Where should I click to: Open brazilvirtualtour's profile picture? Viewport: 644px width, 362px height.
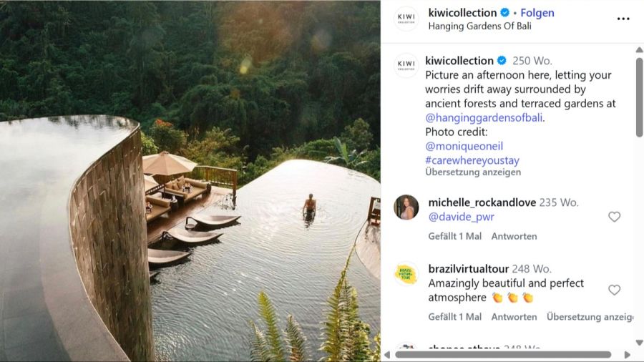click(x=406, y=273)
